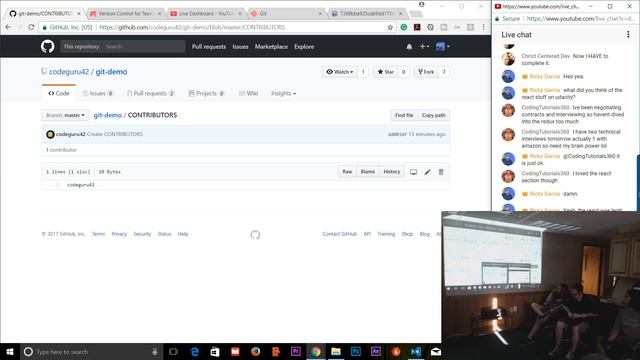The width and height of the screenshot is (640, 360).
Task: Open the Branch: master selector
Action: point(65,115)
